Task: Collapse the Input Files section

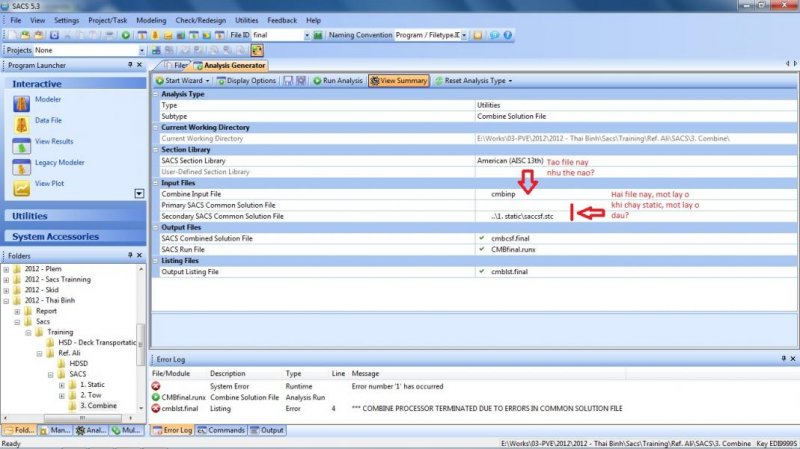Action: coord(156,183)
